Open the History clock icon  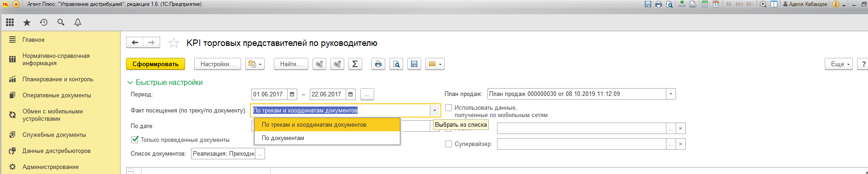[44, 22]
